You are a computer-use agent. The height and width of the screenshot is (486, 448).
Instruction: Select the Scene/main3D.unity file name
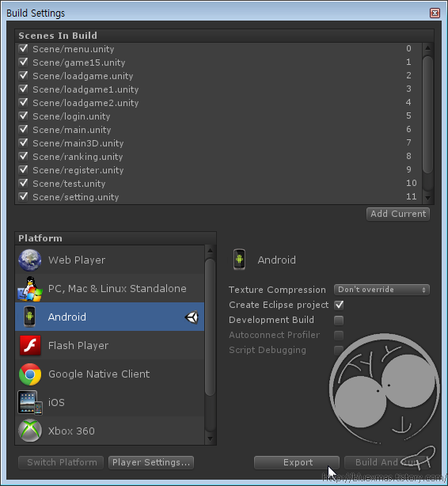[x=78, y=143]
